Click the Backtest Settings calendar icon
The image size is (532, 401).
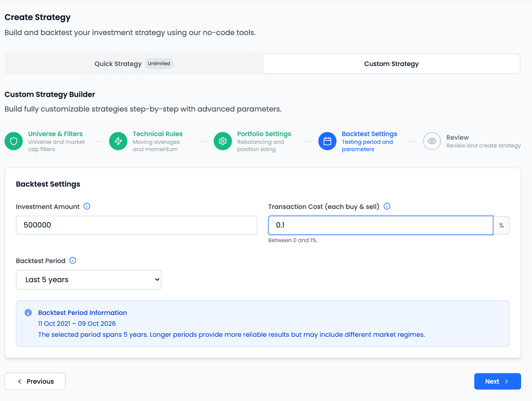point(328,141)
